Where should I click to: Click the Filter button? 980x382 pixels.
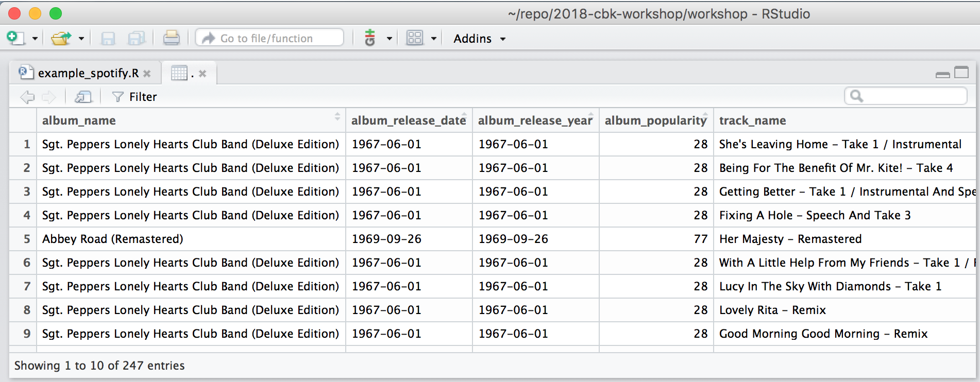pyautogui.click(x=134, y=97)
